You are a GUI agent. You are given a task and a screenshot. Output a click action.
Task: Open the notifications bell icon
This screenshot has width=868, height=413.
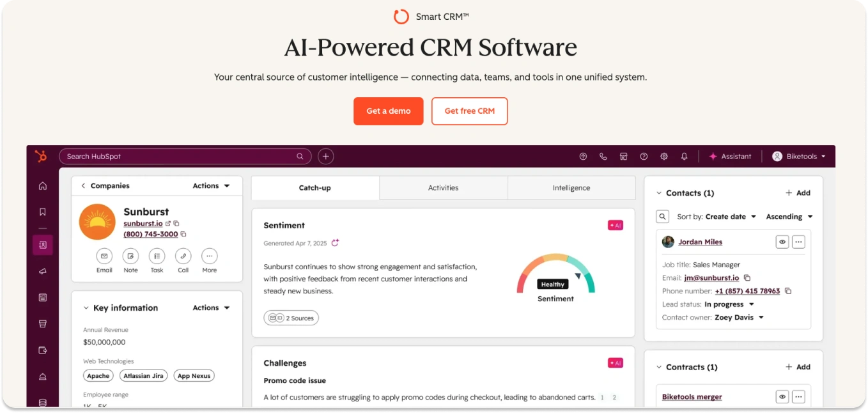pos(684,156)
